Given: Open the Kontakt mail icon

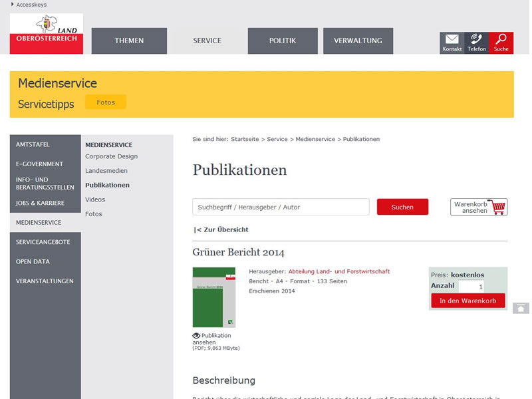Looking at the screenshot, I should 452,39.
